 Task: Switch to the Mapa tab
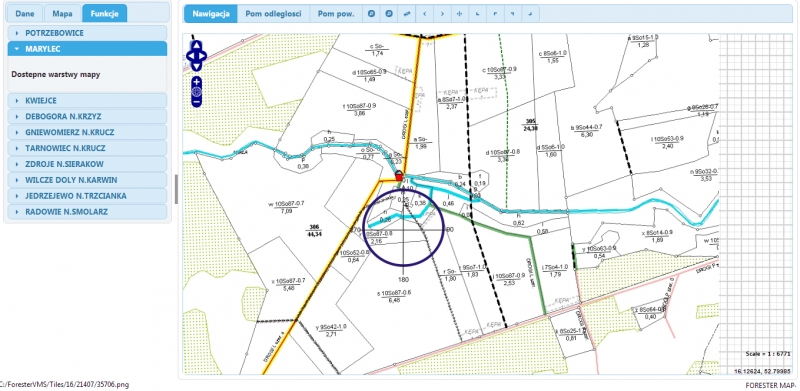(x=62, y=14)
